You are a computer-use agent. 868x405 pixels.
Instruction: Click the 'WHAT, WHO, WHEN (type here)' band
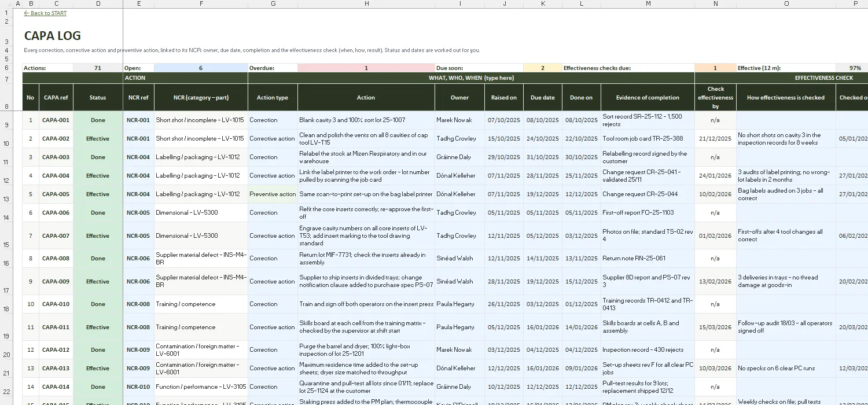tap(471, 78)
